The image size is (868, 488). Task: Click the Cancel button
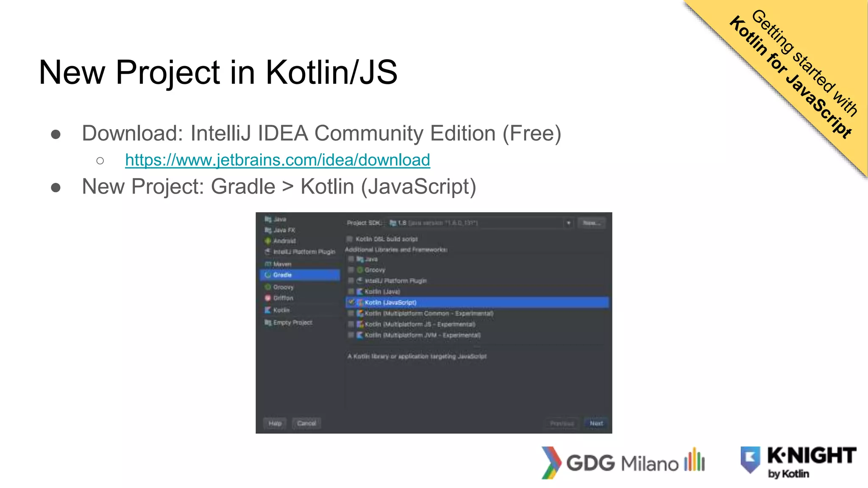click(x=306, y=423)
